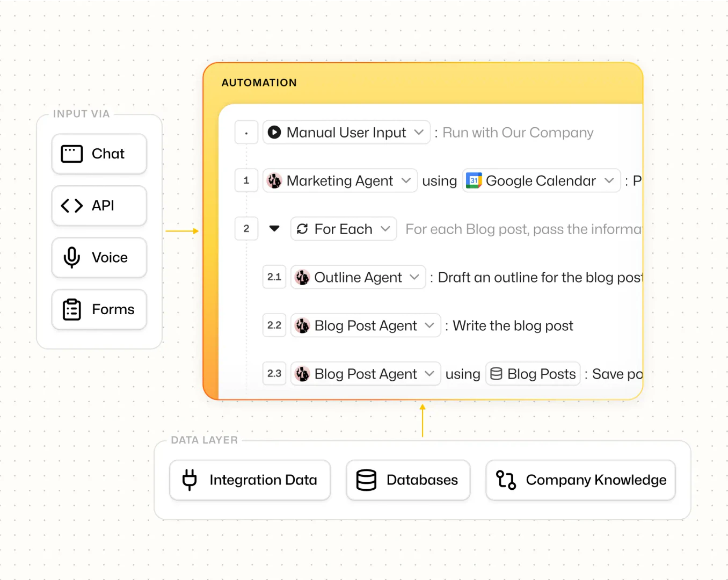Screen dimensions: 728x580
Task: Click the Chat window icon
Action: pos(72,154)
